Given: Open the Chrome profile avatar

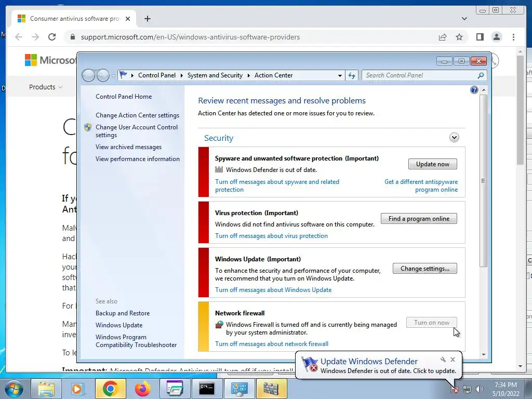Looking at the screenshot, I should (497, 37).
